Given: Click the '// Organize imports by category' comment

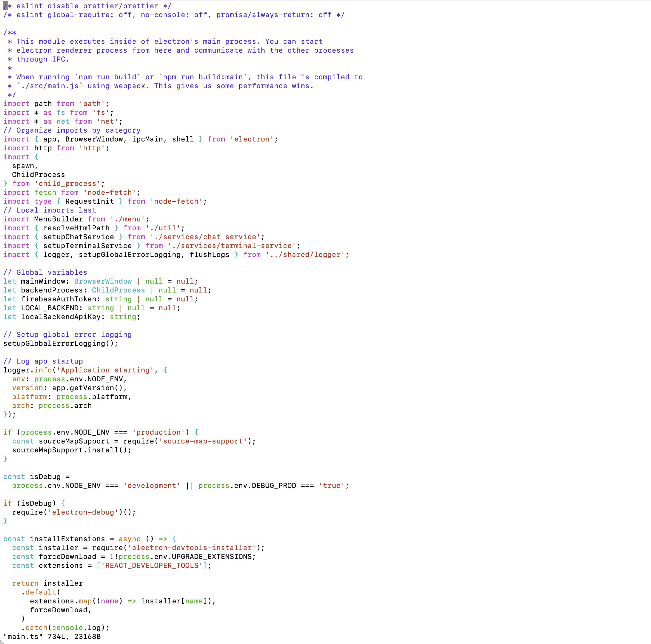Looking at the screenshot, I should point(72,130).
